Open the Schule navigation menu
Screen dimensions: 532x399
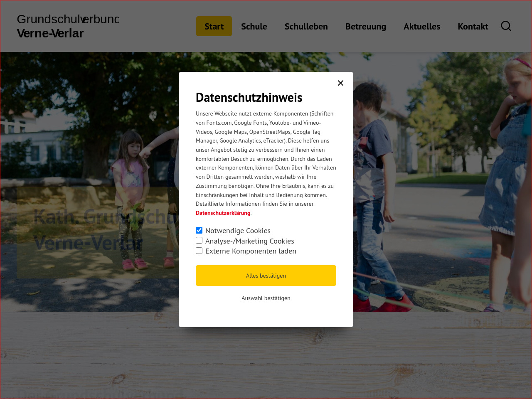click(254, 26)
